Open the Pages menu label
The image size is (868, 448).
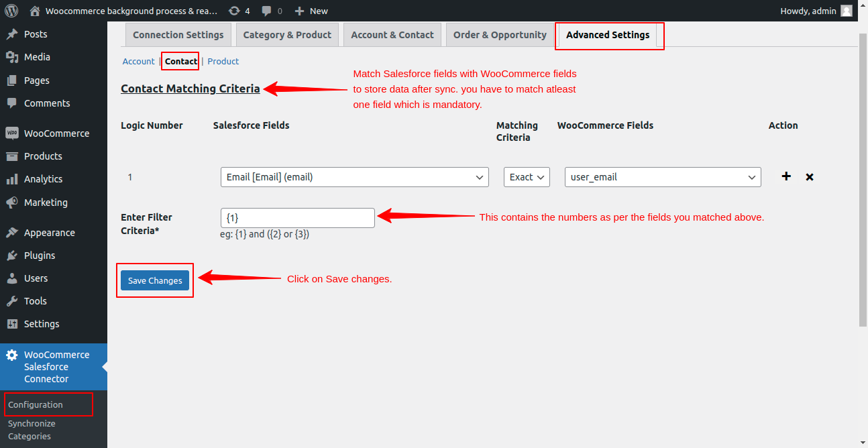[x=37, y=80]
